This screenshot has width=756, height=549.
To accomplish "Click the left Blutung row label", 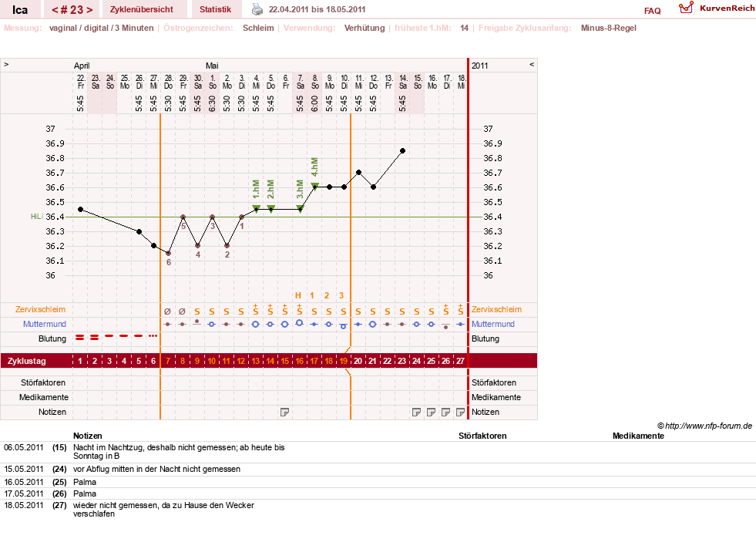I will [x=52, y=338].
